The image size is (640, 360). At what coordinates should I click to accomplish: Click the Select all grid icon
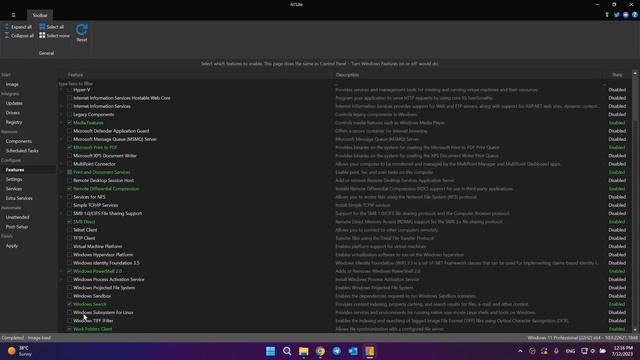(42, 27)
